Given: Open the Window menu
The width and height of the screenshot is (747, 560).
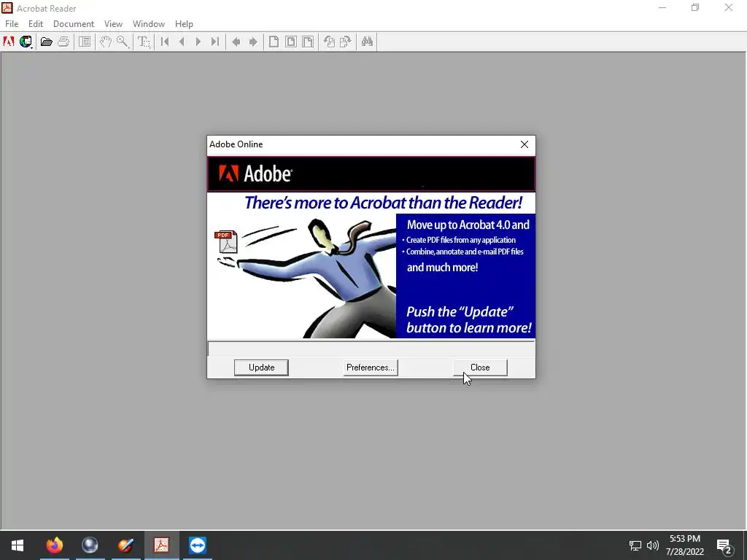Looking at the screenshot, I should (149, 24).
